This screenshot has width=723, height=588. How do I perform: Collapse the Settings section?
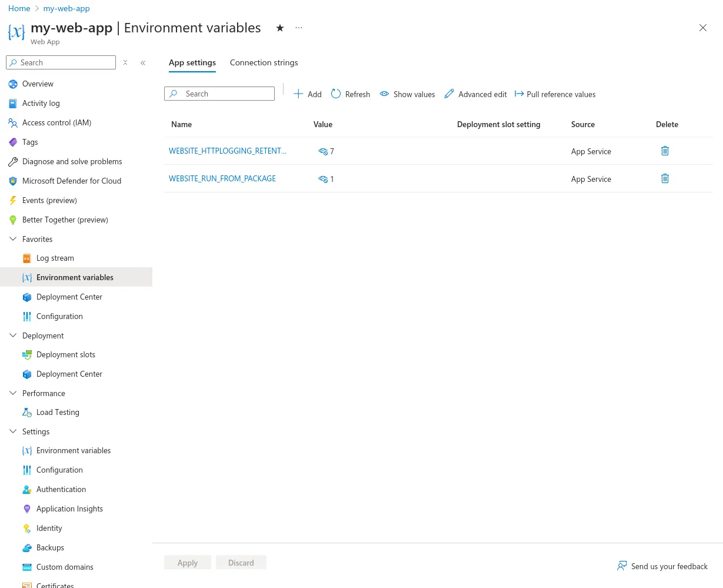[x=13, y=431]
